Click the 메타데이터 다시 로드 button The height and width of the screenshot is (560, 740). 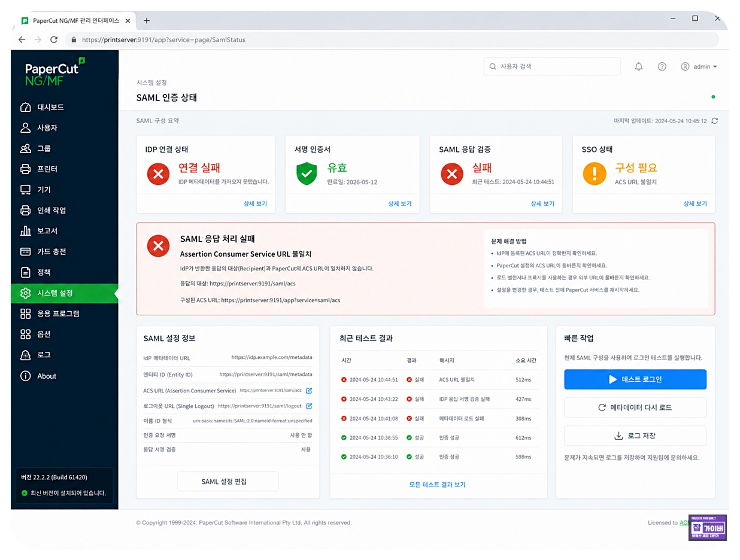pos(635,407)
